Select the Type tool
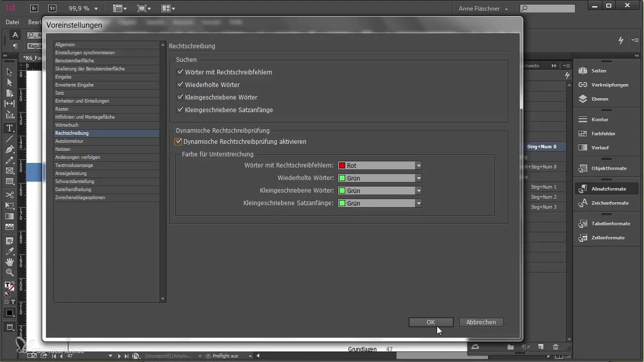 coord(9,128)
